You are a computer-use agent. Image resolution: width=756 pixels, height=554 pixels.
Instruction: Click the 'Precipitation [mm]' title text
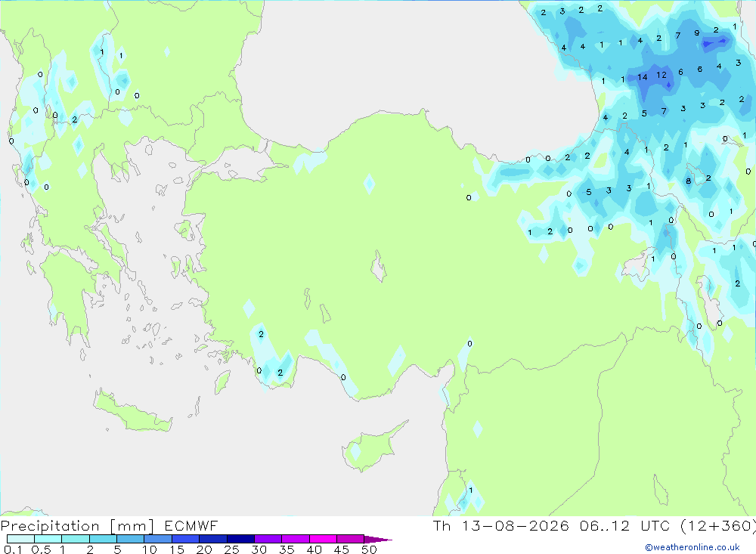pos(77,526)
